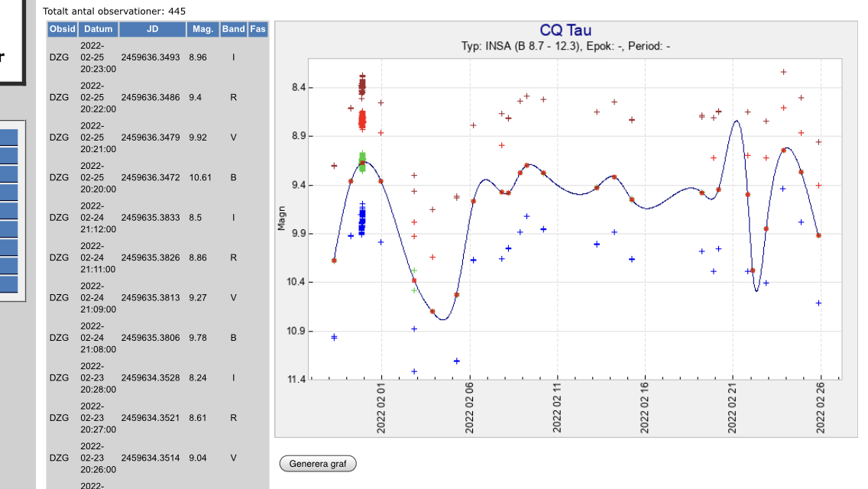The image size is (868, 489).
Task: Select the JD column header
Action: 152,29
